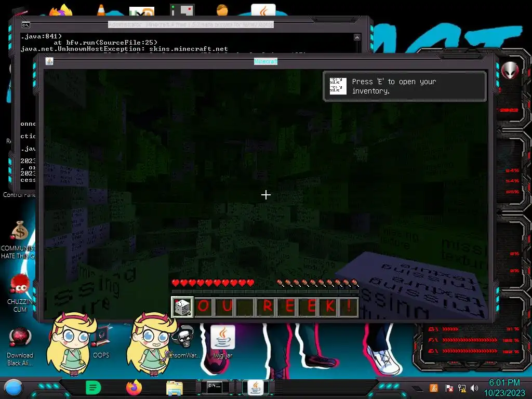Switch to command prompt in the taskbar
This screenshot has width=532, height=399.
[x=215, y=387]
